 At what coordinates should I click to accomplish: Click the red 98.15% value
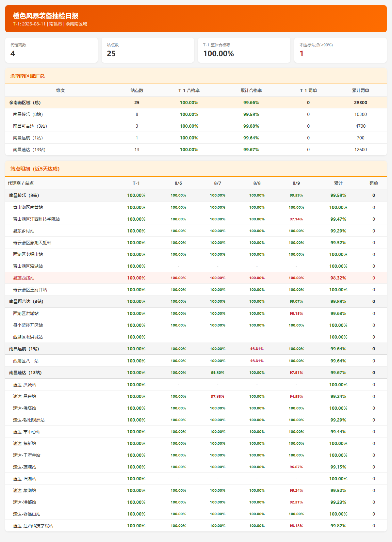296,313
